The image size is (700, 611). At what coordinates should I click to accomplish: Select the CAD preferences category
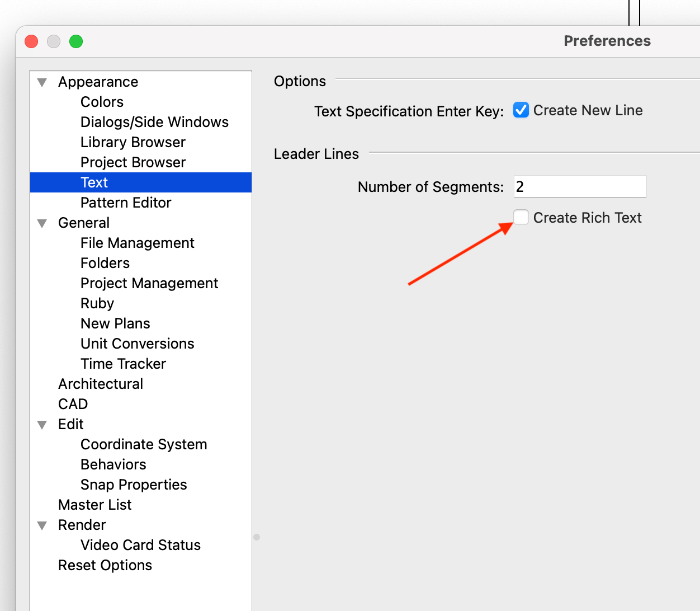(x=73, y=404)
